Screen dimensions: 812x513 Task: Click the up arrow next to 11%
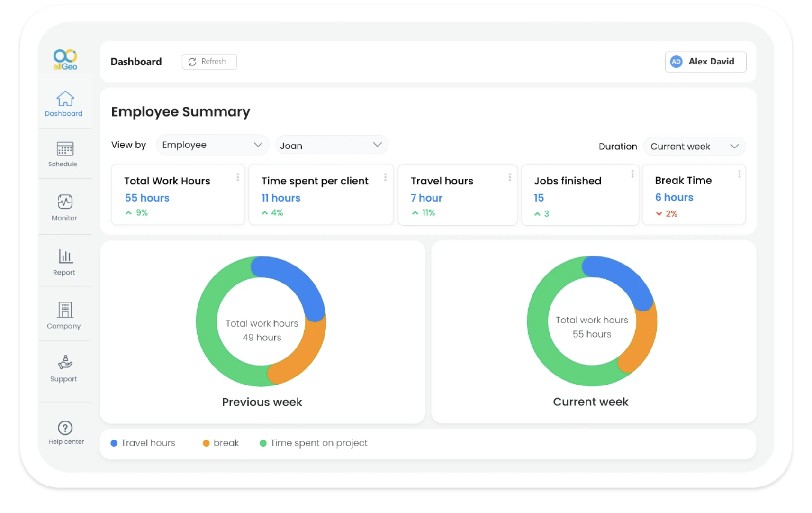click(x=415, y=213)
